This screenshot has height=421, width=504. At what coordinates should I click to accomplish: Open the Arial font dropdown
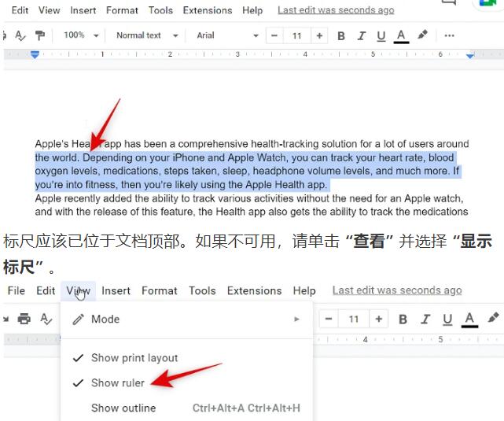click(227, 35)
